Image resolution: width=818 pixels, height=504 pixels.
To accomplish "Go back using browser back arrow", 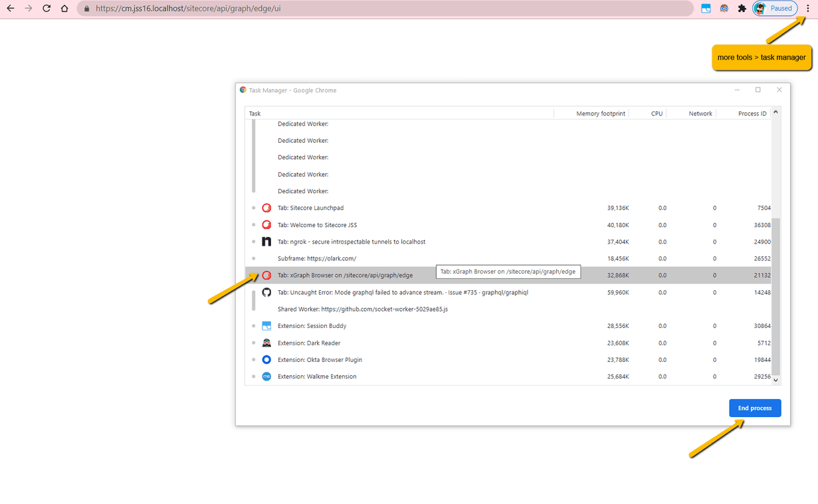I will 11,9.
